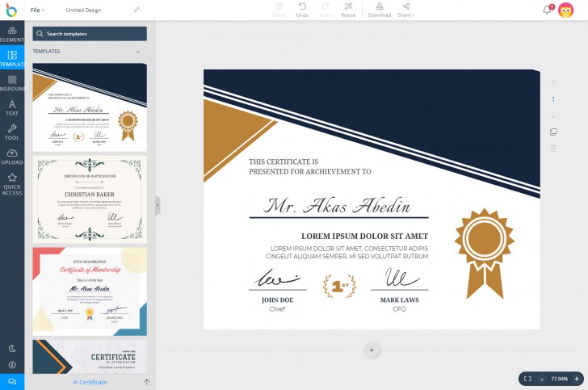The width and height of the screenshot is (588, 390).
Task: Open the Share dropdown
Action: coord(406,10)
